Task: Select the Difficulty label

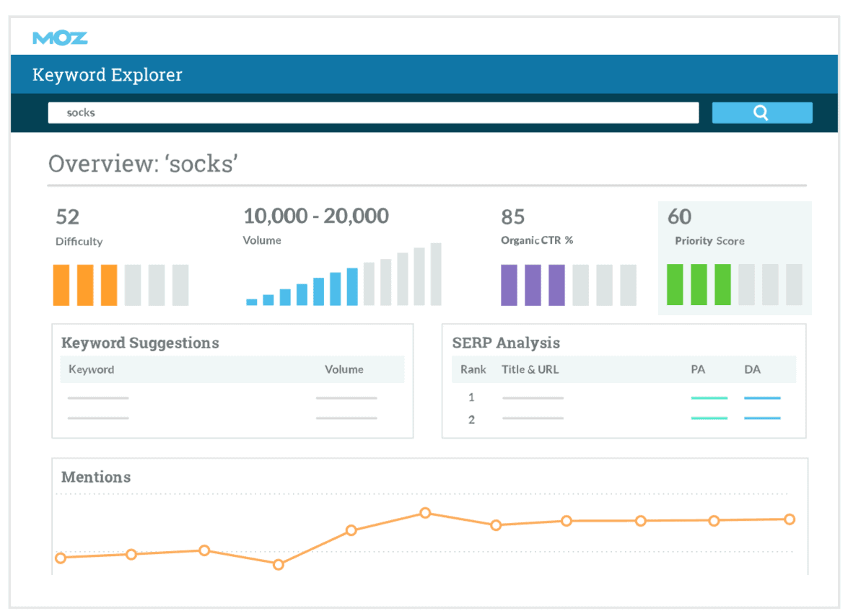Action: tap(79, 242)
